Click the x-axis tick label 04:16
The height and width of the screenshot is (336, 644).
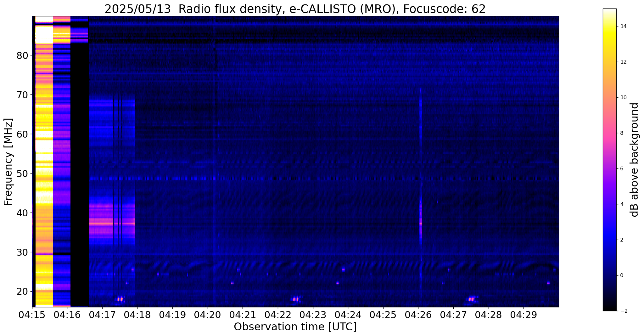point(67,314)
